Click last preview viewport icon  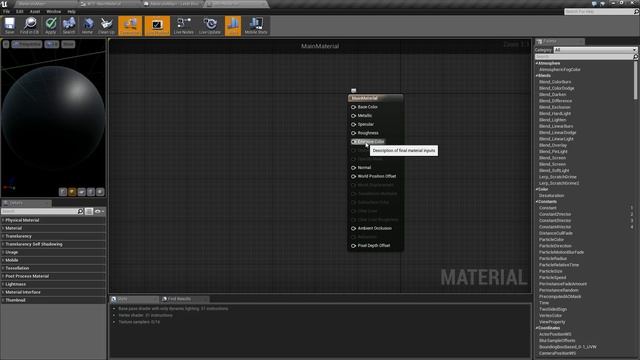click(x=100, y=192)
